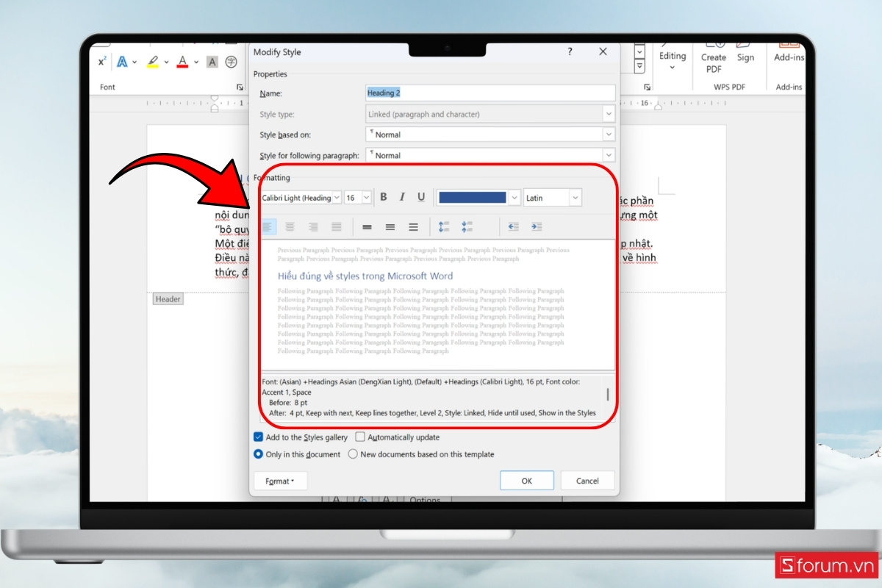Expand the Editing menu in the ribbon
The width and height of the screenshot is (882, 588).
coord(672,60)
